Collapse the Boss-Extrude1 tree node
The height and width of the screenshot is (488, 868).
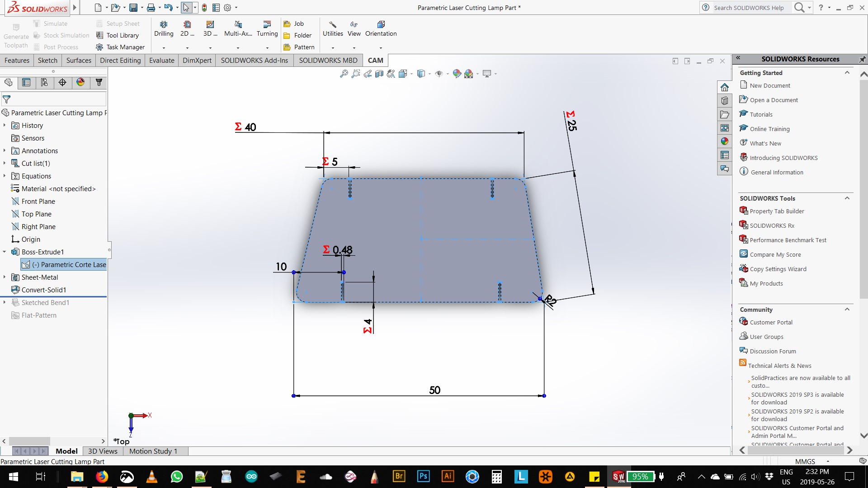5,252
